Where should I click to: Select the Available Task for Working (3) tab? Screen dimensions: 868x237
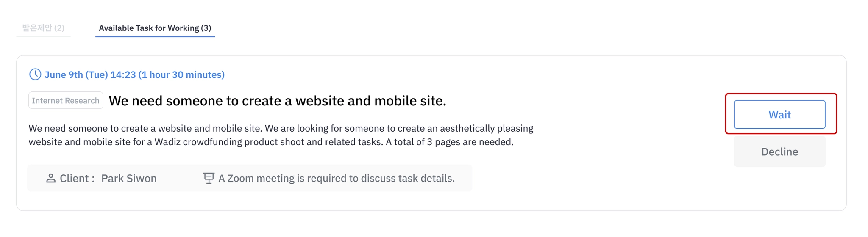(x=155, y=28)
